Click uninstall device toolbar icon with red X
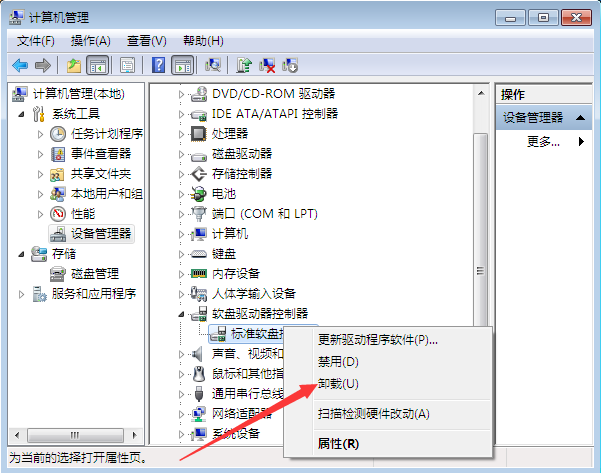The height and width of the screenshot is (473, 601). coord(267,65)
